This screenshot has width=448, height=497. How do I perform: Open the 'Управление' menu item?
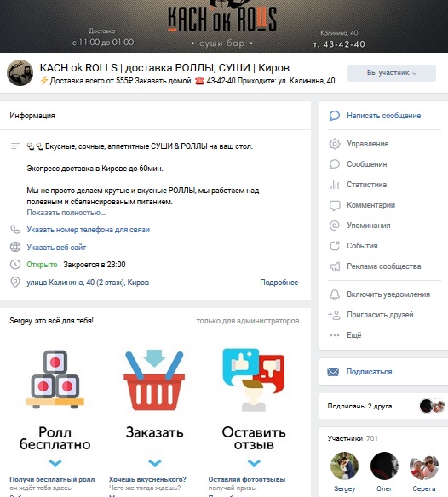point(367,144)
